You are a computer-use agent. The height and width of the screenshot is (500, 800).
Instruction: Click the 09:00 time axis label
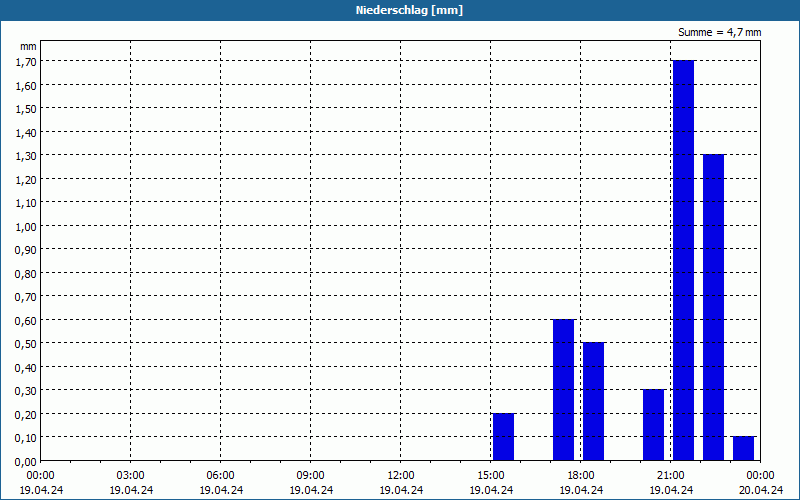click(x=311, y=476)
